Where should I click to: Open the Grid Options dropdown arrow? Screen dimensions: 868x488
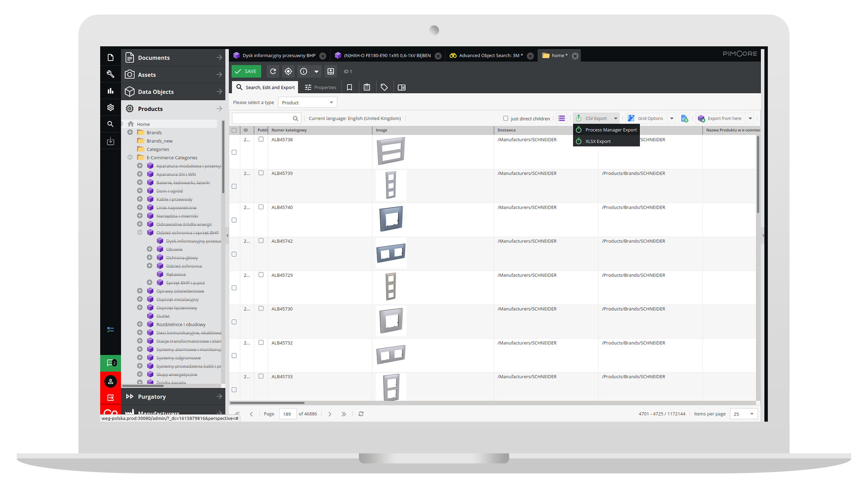click(671, 118)
